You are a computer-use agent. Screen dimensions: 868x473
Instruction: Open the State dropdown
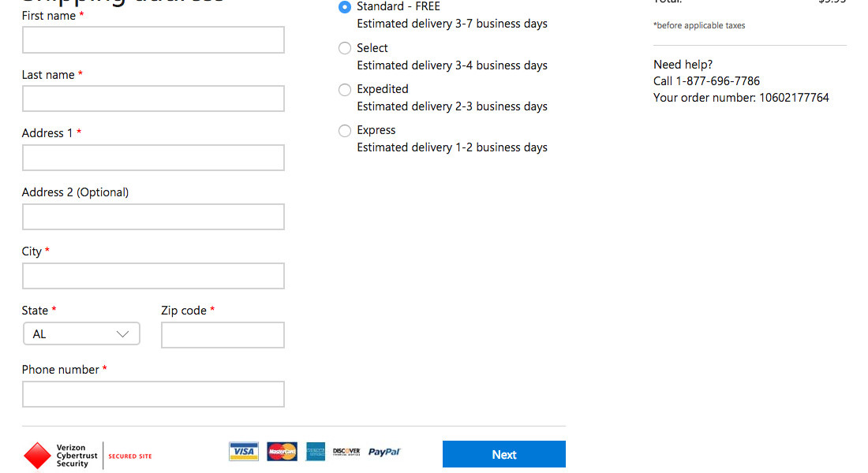[81, 333]
